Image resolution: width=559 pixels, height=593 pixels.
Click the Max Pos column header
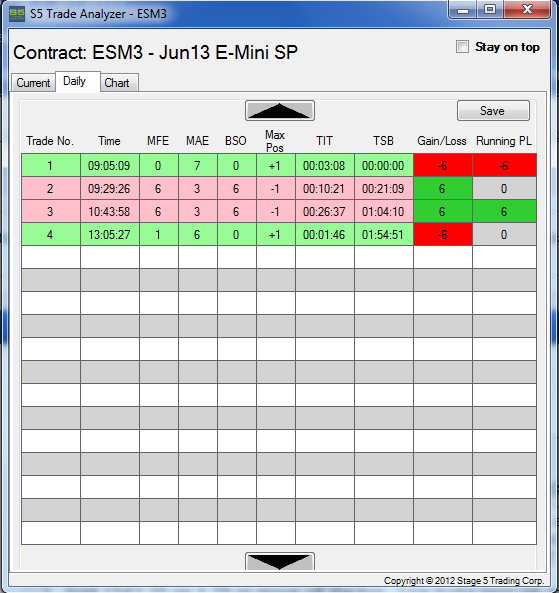point(275,141)
